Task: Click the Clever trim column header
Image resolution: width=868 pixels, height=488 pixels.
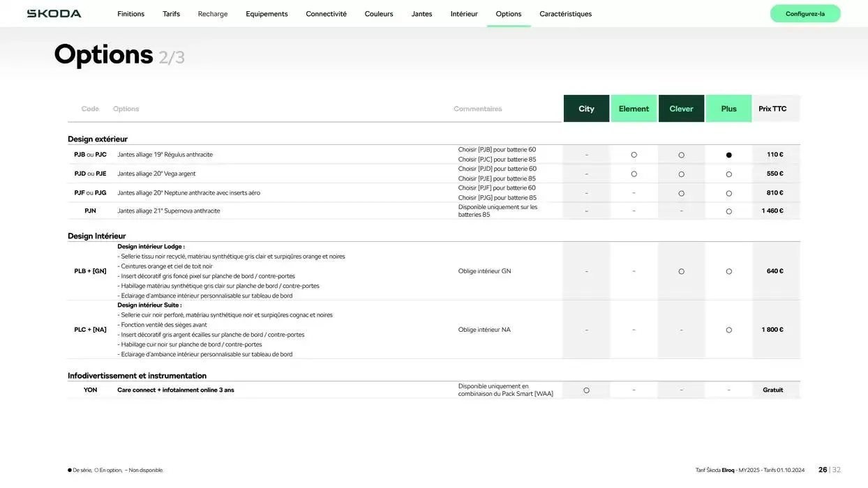Action: pos(681,109)
